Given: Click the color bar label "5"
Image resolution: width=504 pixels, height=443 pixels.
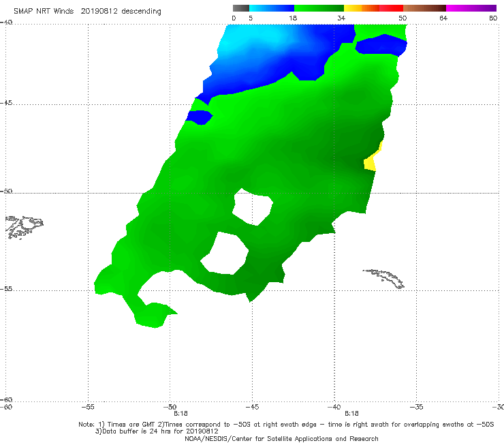Looking at the screenshot, I should [251, 18].
